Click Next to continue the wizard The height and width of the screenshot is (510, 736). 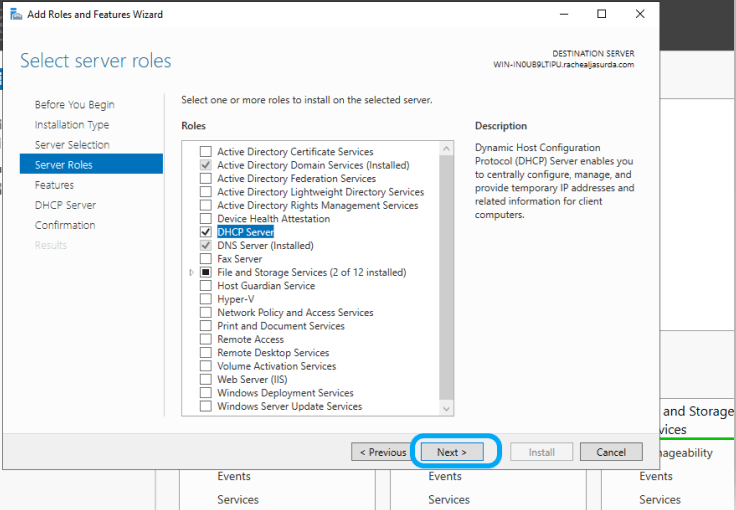pos(452,452)
